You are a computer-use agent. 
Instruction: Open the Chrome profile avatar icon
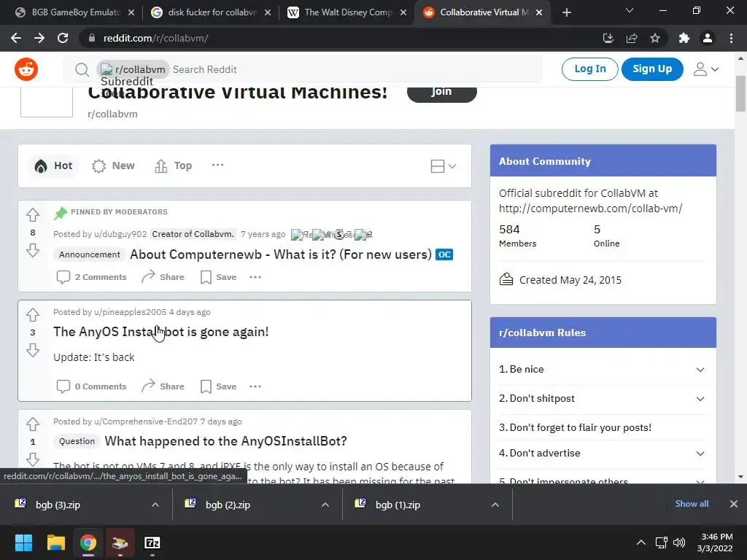(x=708, y=38)
